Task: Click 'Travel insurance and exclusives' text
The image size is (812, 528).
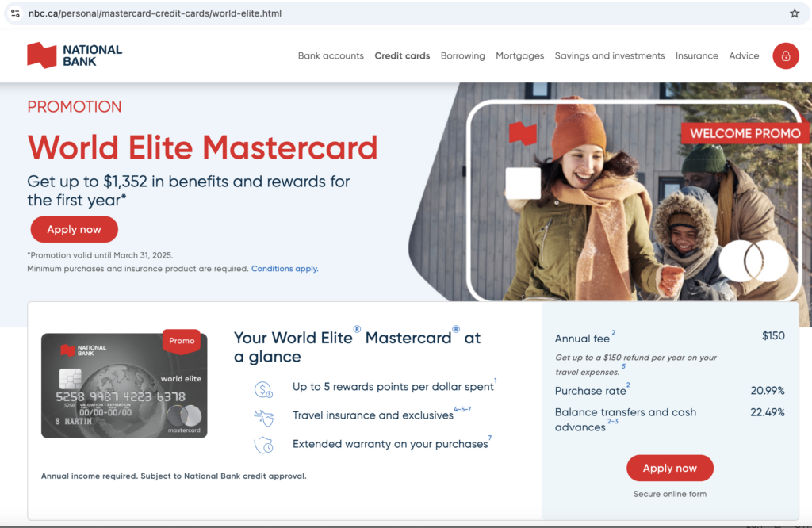Action: pyautogui.click(x=373, y=415)
